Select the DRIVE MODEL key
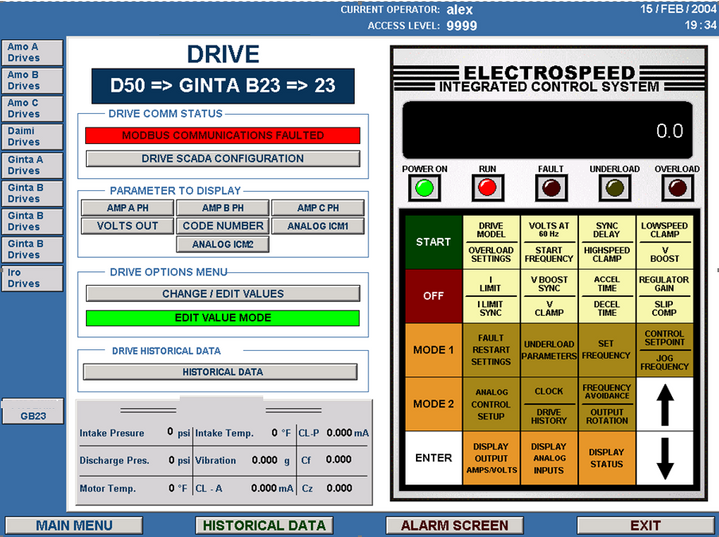This screenshot has width=719, height=537. [491, 230]
